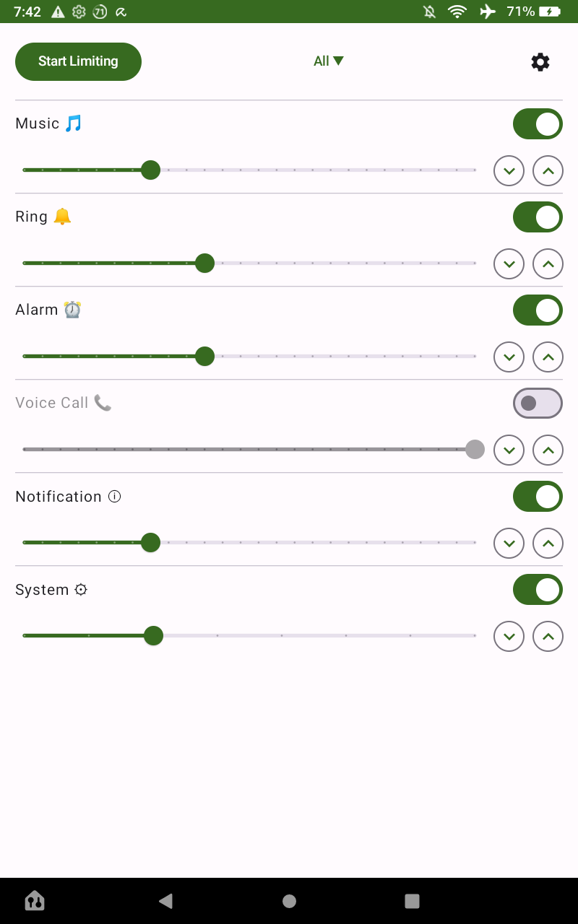This screenshot has height=924, width=578.
Task: Turn off the Alarm toggle
Action: [x=538, y=310]
